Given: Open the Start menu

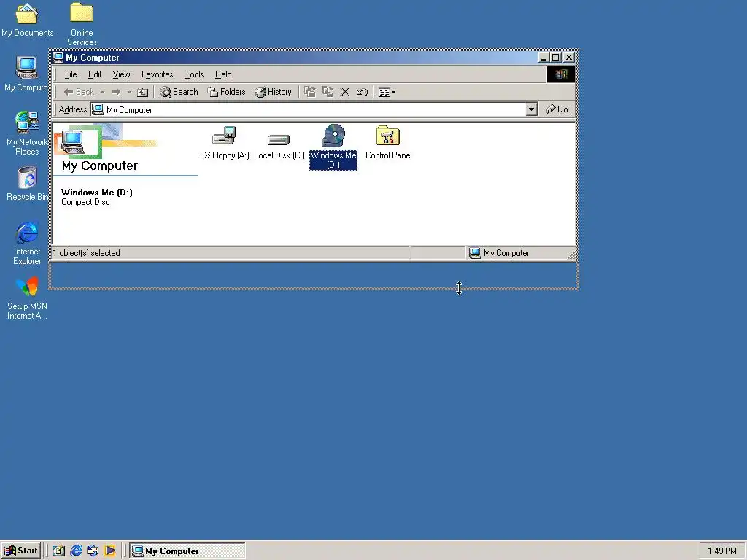Looking at the screenshot, I should [x=21, y=551].
